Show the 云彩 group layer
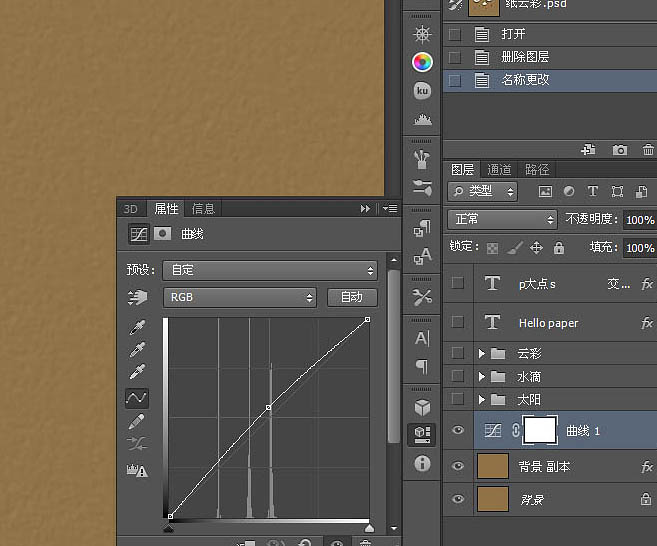The height and width of the screenshot is (546, 657). coord(458,353)
